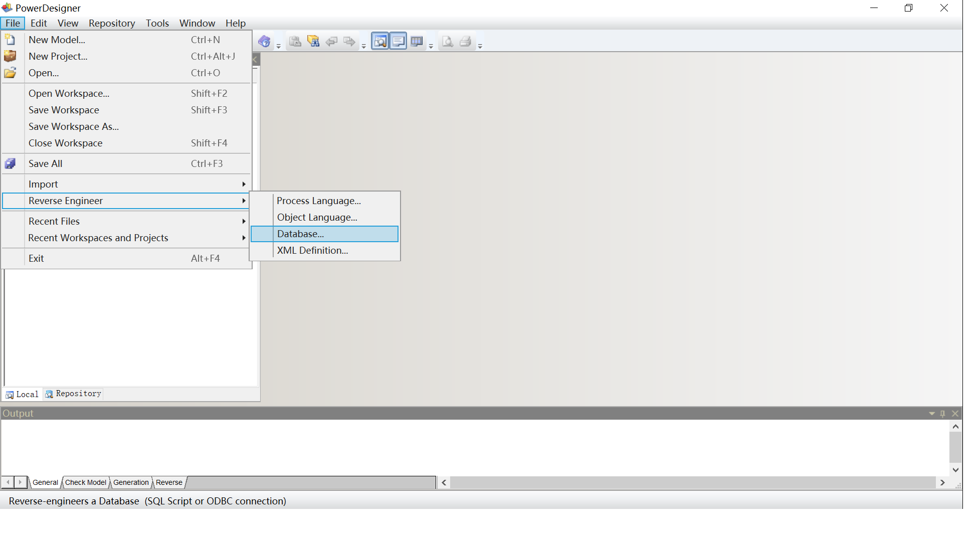
Task: Select Process Language... submenu item
Action: click(x=325, y=201)
